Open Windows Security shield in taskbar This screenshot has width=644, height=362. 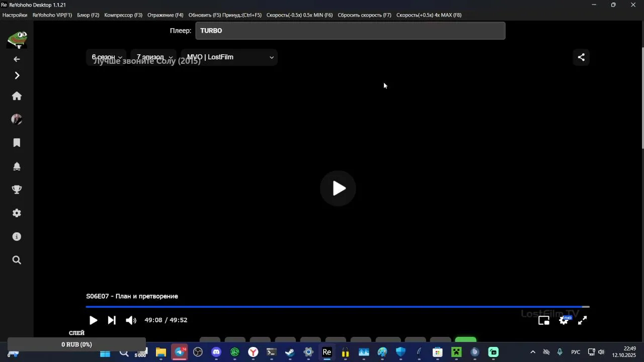coord(401,353)
